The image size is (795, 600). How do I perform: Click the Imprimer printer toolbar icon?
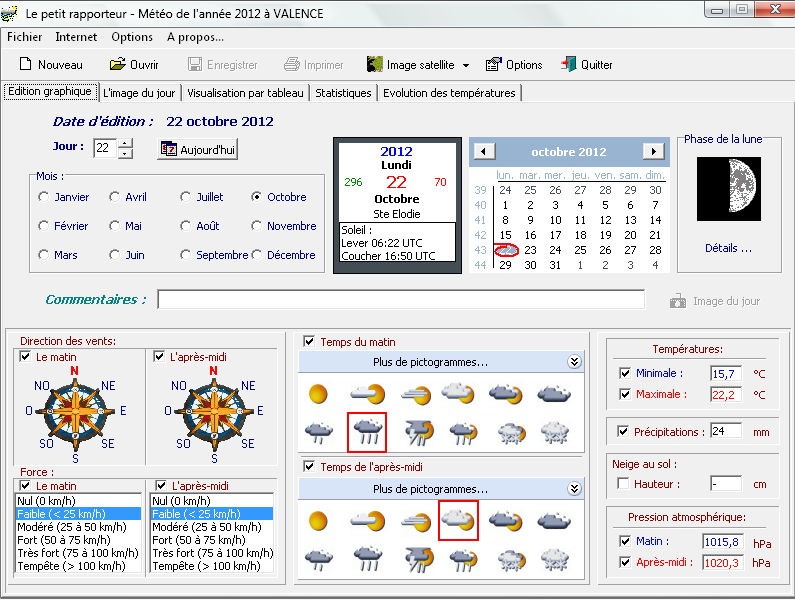point(292,65)
